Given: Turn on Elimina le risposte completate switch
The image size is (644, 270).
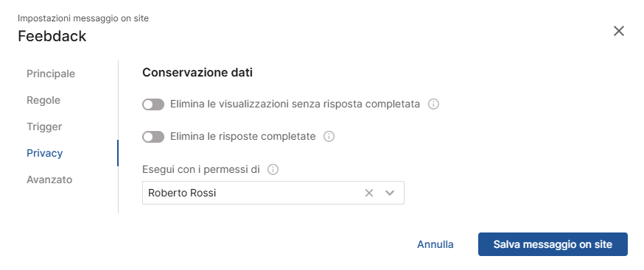Looking at the screenshot, I should coord(153,137).
